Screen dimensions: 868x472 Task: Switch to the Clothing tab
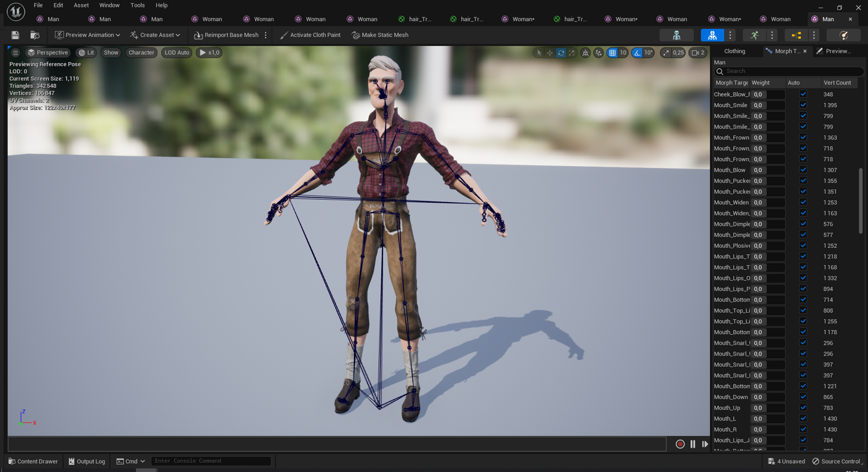735,52
